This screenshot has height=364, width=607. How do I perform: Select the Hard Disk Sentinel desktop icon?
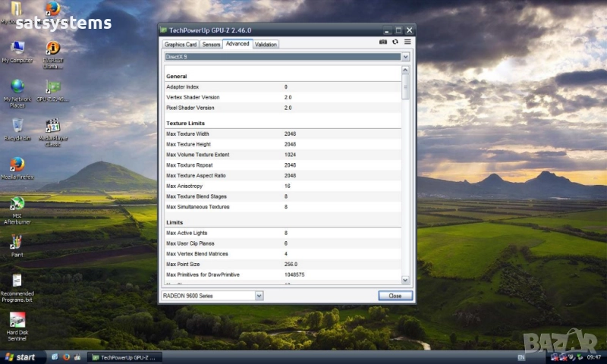click(17, 319)
